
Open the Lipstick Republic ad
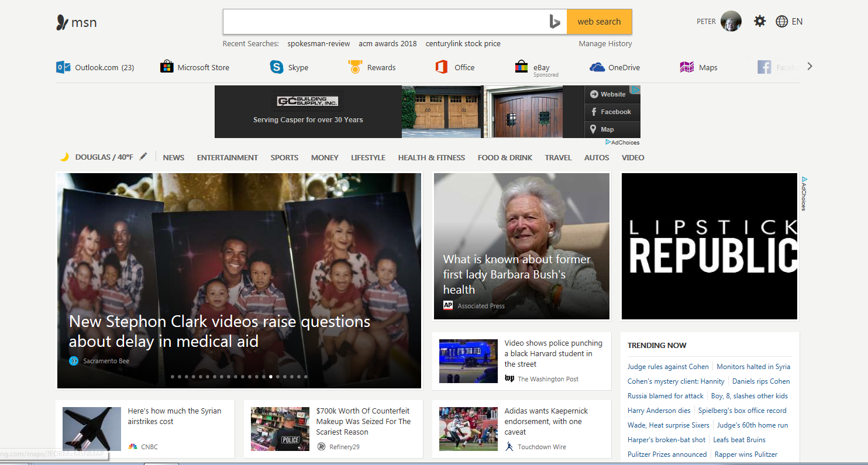click(709, 246)
